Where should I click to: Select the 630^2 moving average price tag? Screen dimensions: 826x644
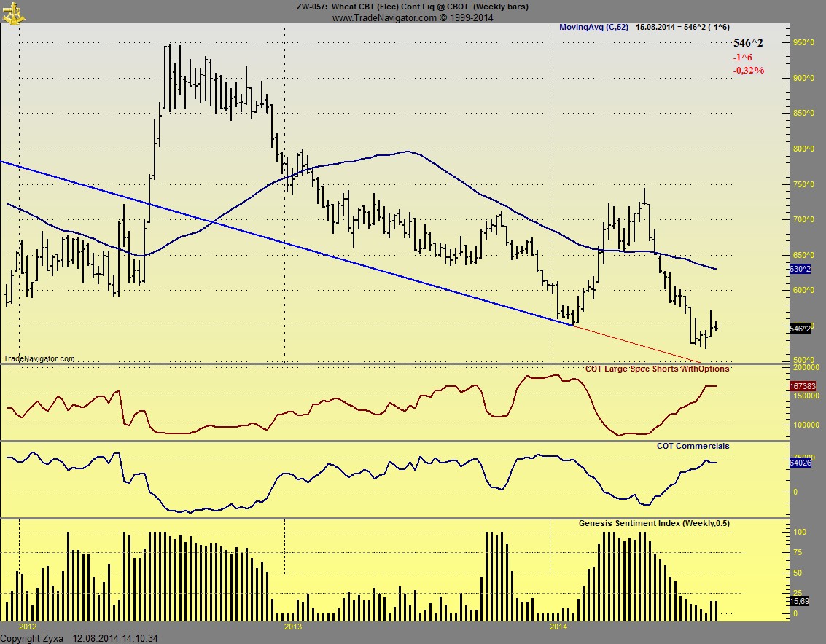click(800, 270)
